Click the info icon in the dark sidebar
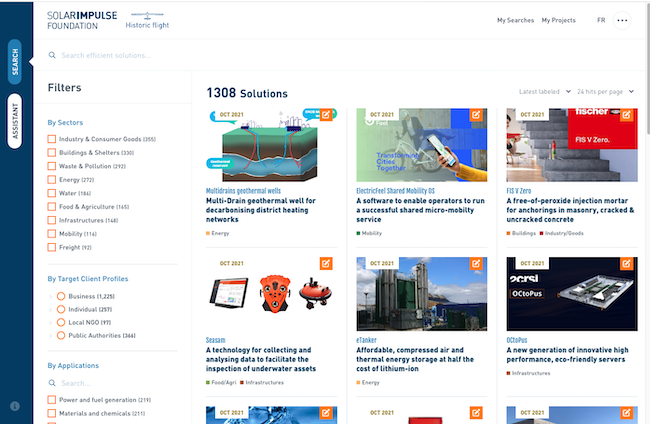The width and height of the screenshot is (650, 424). (15, 406)
